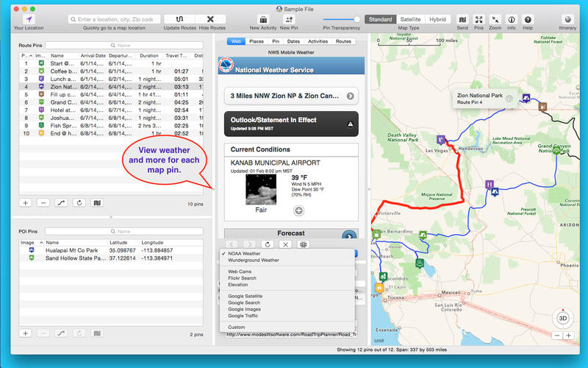Open web page in browser globe icon
The height and width of the screenshot is (368, 588).
click(304, 244)
